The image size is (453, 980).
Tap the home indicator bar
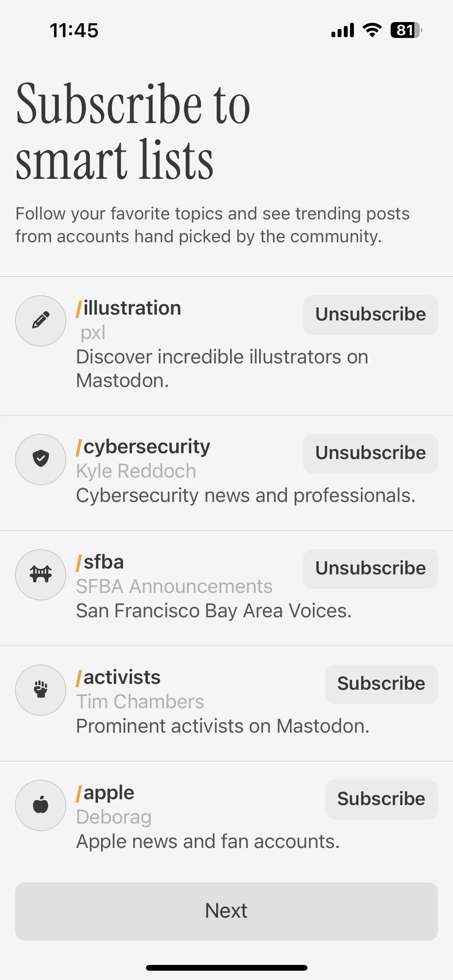[226, 968]
